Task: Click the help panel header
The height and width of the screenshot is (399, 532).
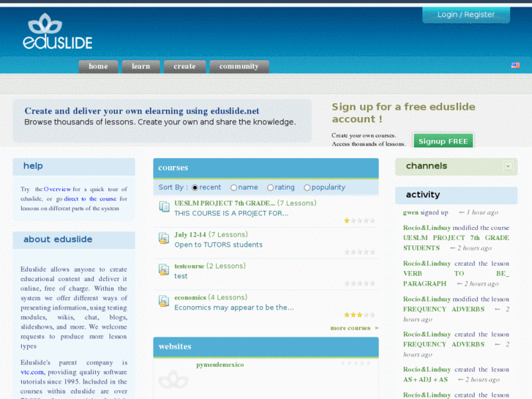Action: click(x=74, y=166)
